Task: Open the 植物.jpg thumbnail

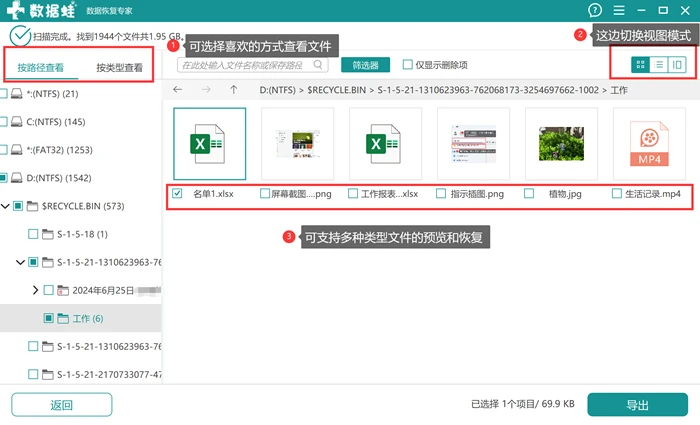Action: [x=561, y=144]
